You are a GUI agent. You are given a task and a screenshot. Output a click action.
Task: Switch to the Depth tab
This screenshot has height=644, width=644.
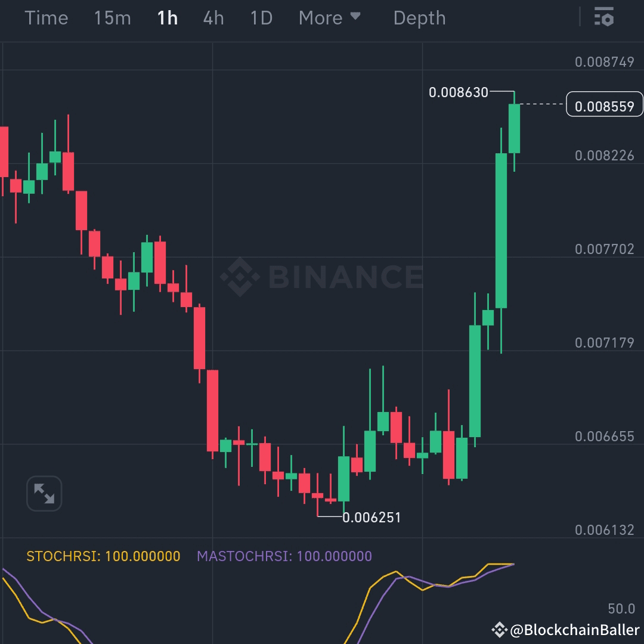[x=419, y=18]
